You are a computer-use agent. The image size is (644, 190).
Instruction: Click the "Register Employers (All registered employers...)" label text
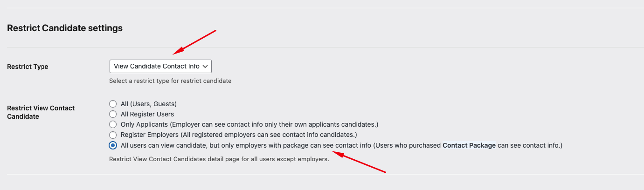(x=239, y=135)
